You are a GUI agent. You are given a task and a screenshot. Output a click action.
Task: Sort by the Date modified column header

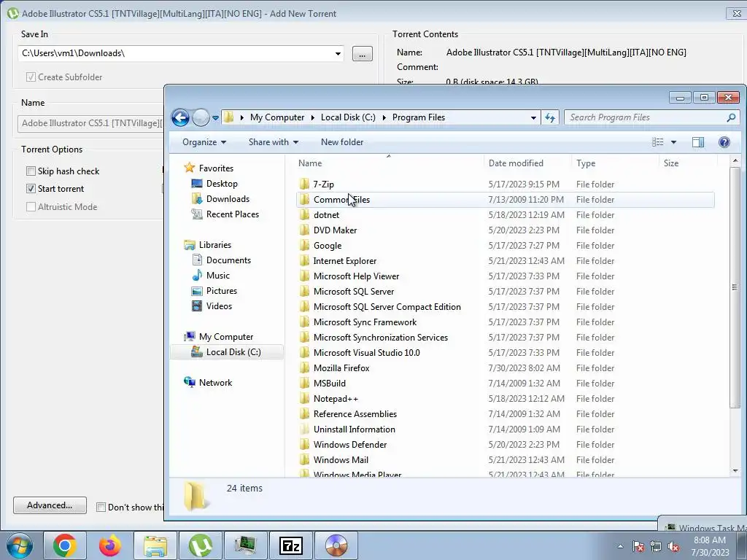527,163
